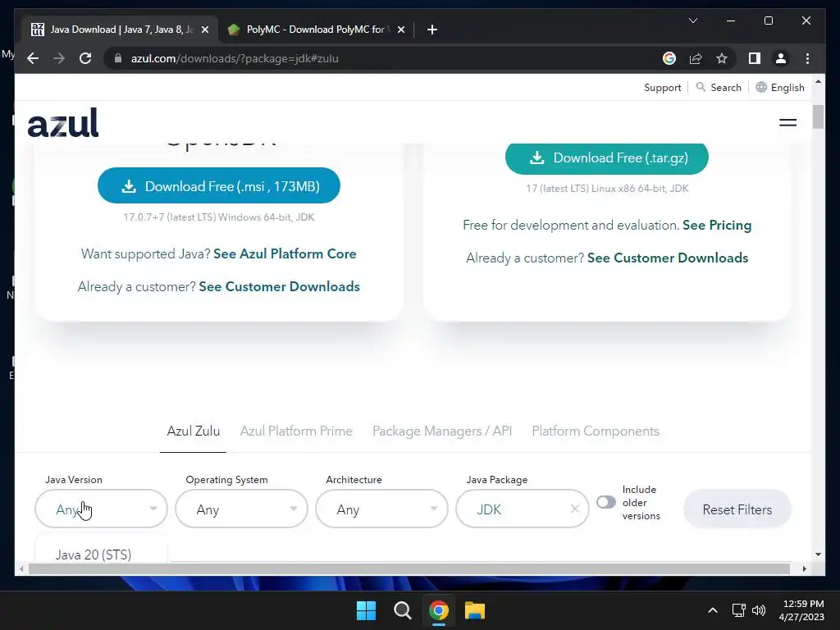Change language from English
The height and width of the screenshot is (630, 840).
click(780, 87)
